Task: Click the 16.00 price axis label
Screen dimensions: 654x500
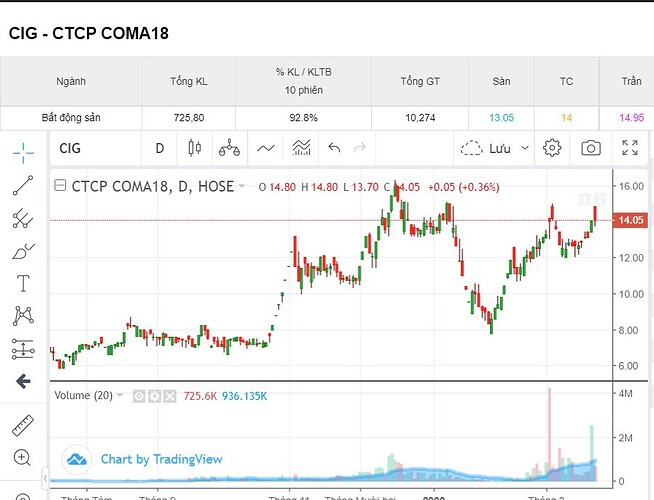Action: point(631,186)
